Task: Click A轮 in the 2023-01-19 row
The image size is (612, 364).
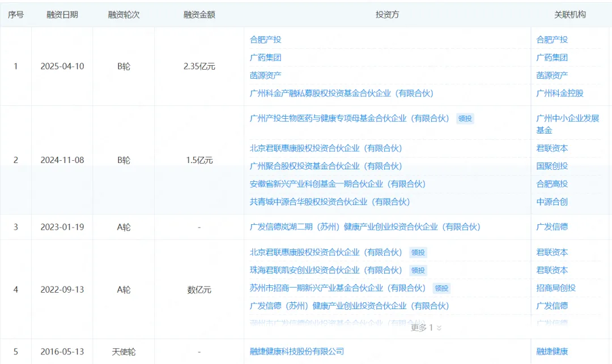Action: coord(124,227)
